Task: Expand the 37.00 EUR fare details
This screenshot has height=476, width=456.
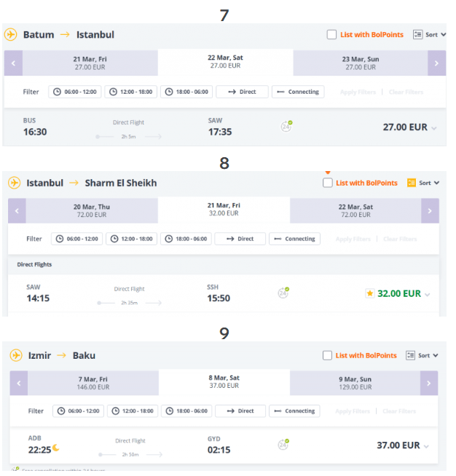Action: (426, 447)
